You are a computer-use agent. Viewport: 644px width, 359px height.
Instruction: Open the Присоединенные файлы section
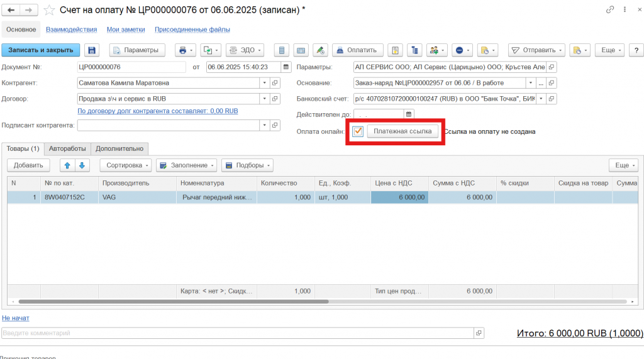[x=192, y=30]
